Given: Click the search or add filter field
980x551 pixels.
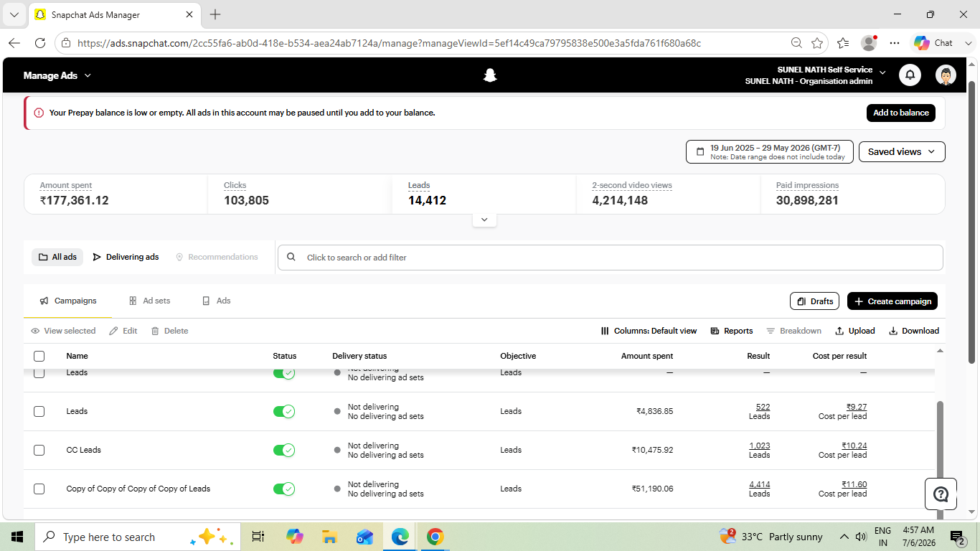Looking at the screenshot, I should tap(611, 258).
